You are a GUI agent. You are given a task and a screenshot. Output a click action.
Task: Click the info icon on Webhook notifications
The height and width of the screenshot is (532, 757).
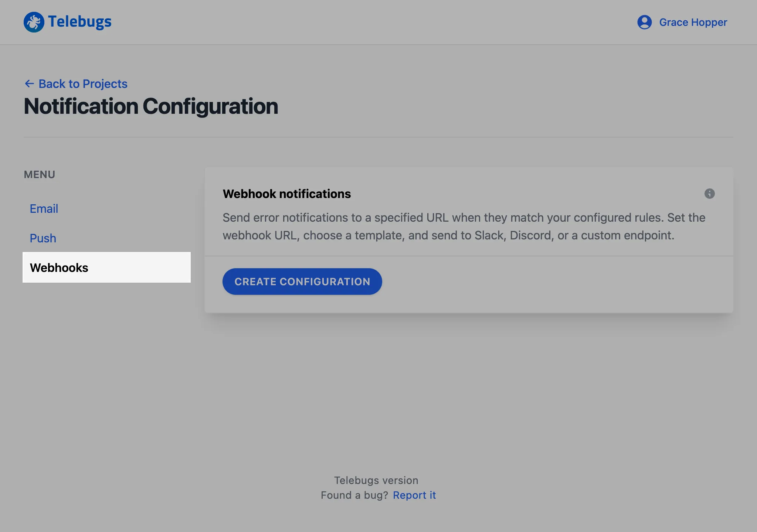709,194
